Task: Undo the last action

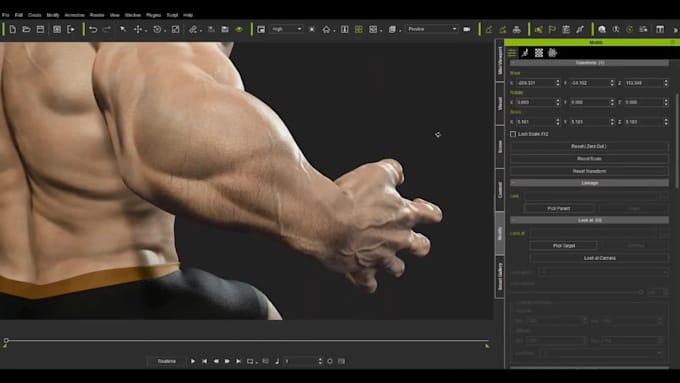Action: click(93, 29)
